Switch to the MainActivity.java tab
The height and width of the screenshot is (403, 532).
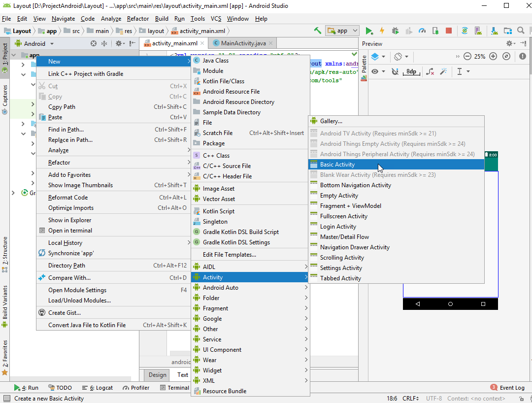click(243, 43)
